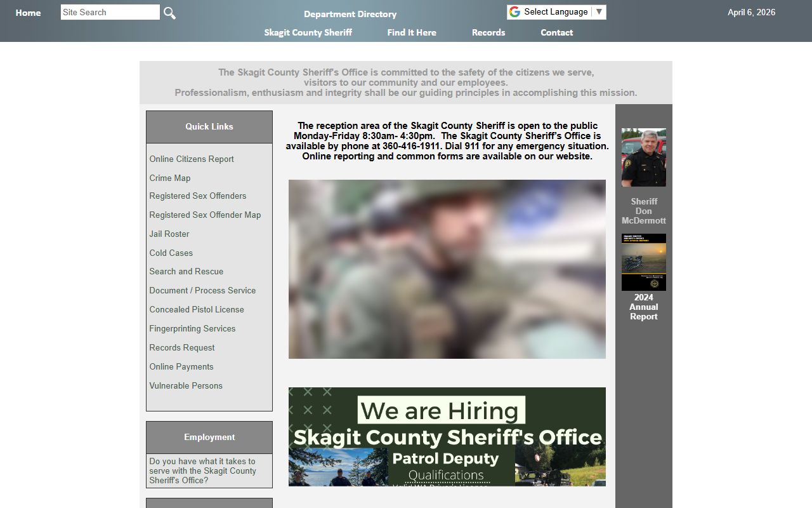Focus the Site Search input field

point(110,12)
